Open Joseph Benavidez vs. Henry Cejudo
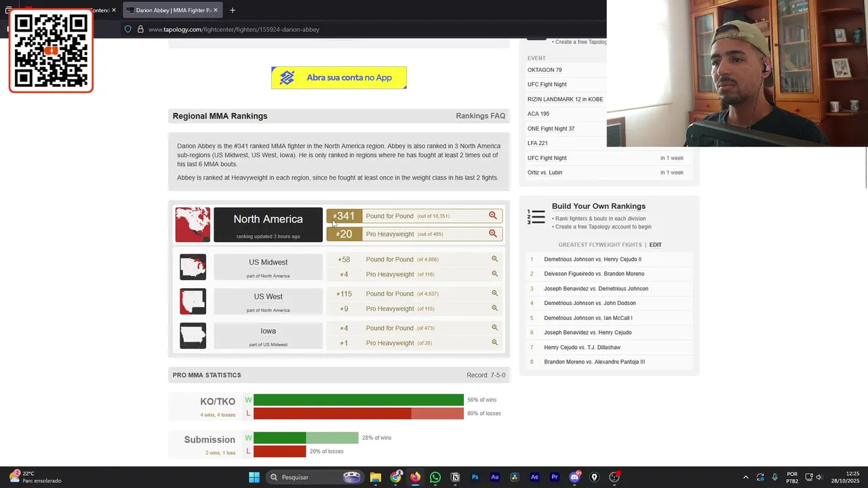Image resolution: width=868 pixels, height=488 pixels. (x=588, y=332)
